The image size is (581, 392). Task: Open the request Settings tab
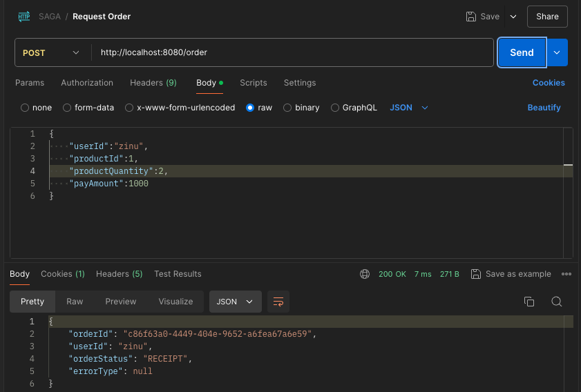point(300,83)
